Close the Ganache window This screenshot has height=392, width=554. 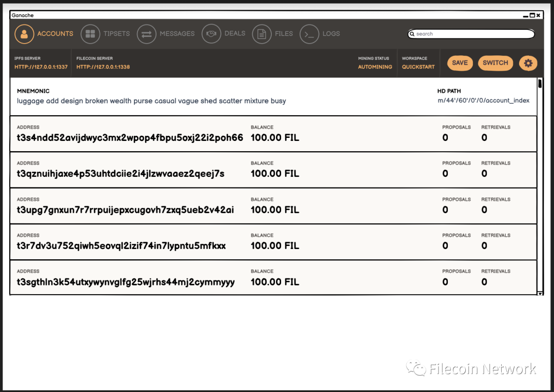tap(538, 15)
